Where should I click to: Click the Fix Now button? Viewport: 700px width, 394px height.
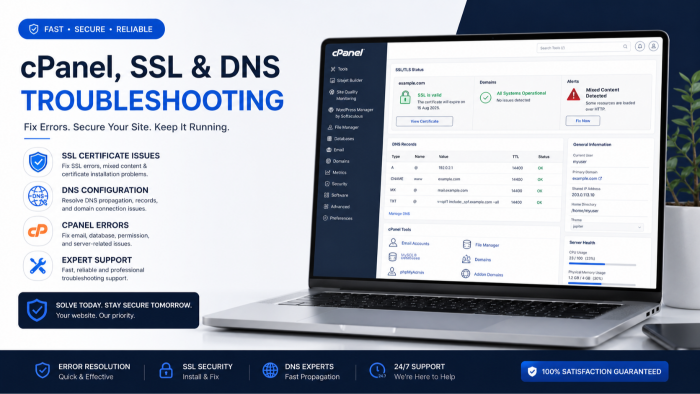coord(583,120)
